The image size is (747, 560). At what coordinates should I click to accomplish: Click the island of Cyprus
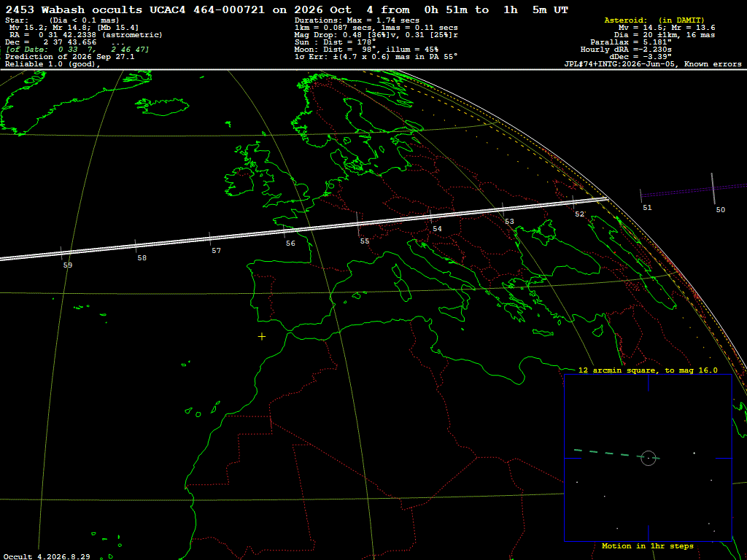coord(598,330)
